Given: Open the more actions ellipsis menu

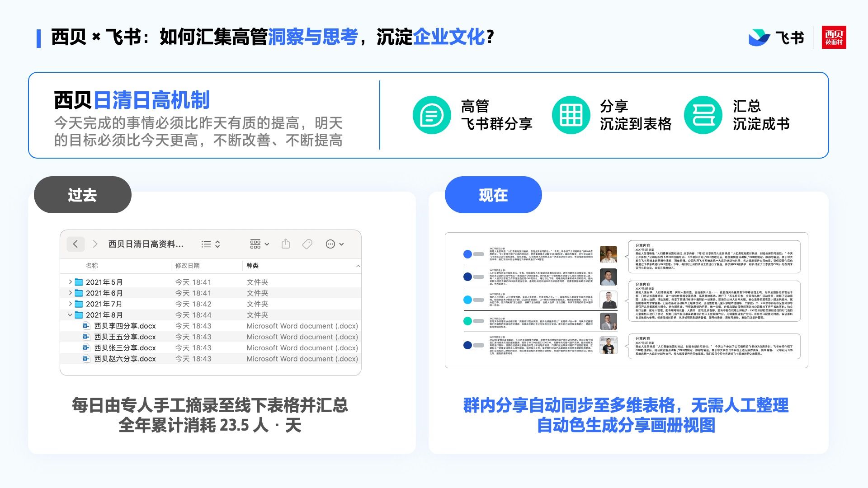Looking at the screenshot, I should tap(335, 244).
